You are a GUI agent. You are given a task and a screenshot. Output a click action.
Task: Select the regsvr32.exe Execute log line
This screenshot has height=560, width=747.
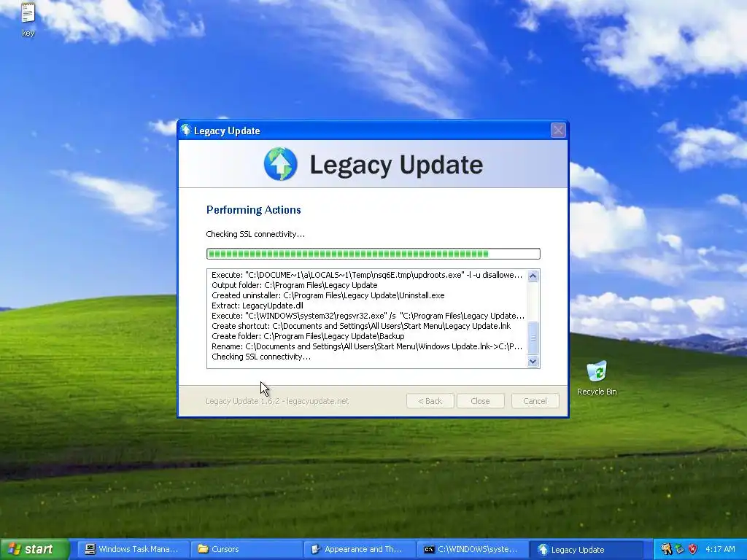click(368, 316)
